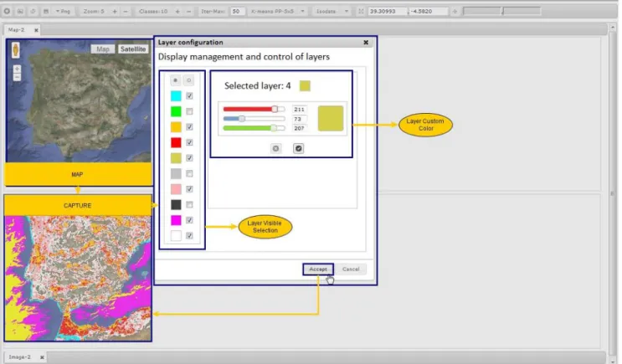The width and height of the screenshot is (622, 364).
Task: Click the save disk icon in the toolbar
Action: point(46,12)
